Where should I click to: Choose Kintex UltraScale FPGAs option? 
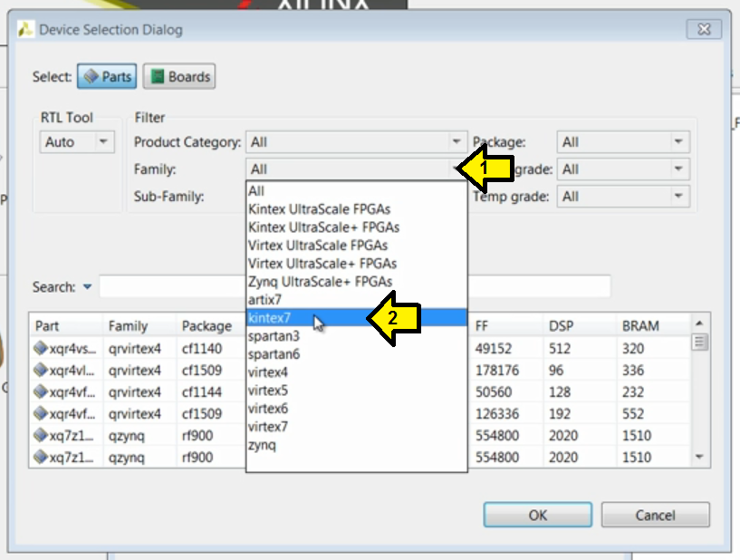356,209
